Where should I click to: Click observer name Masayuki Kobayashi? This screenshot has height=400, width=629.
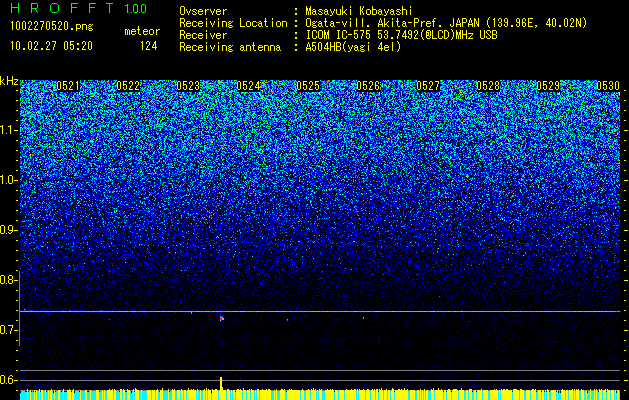pos(359,11)
